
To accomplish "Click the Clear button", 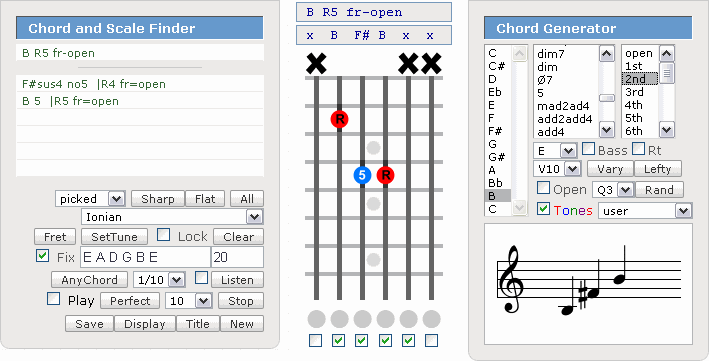I will point(238,237).
